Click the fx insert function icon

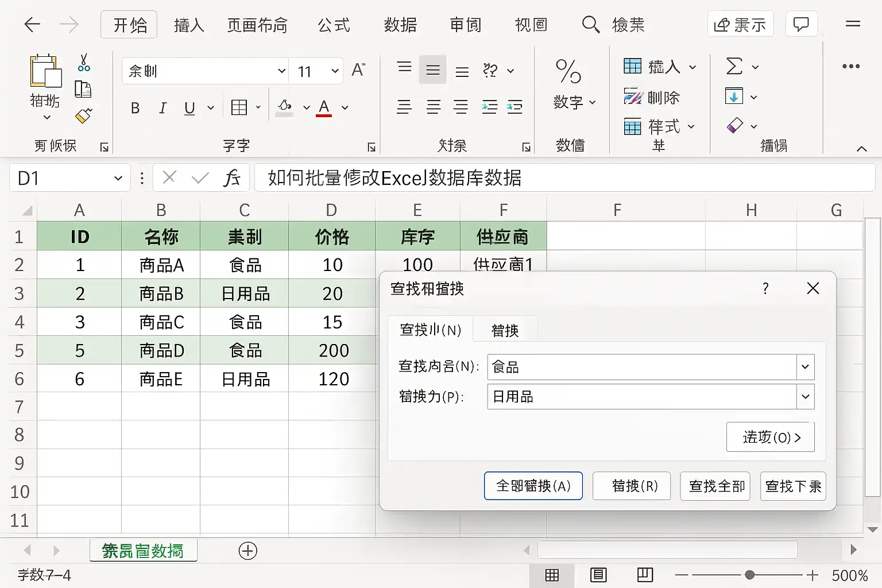coord(231,177)
